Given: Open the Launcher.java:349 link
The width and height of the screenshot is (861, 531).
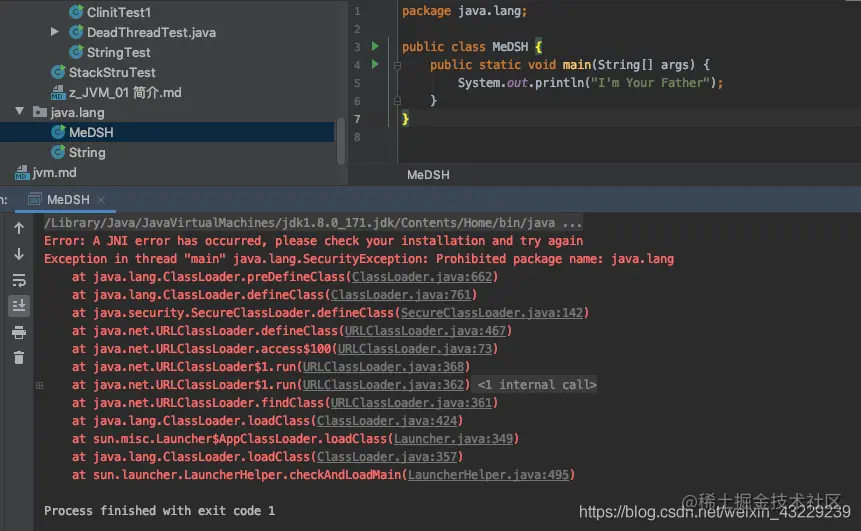Looking at the screenshot, I should click(x=453, y=439).
